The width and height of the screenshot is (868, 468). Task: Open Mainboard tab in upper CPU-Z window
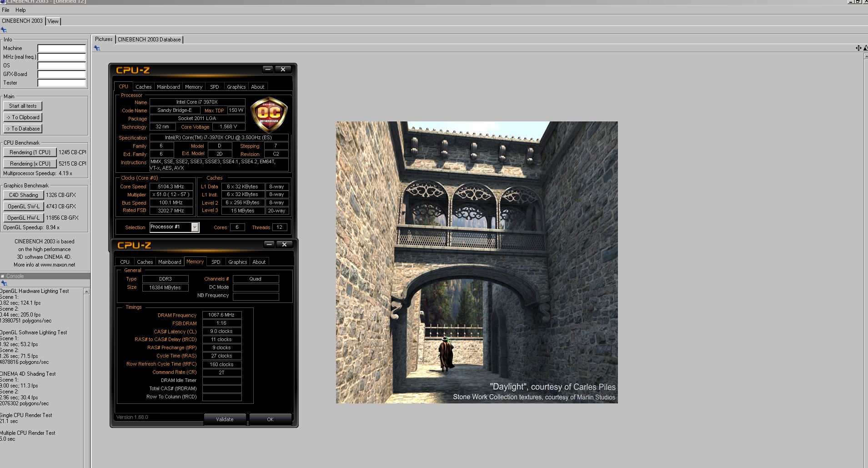point(168,87)
